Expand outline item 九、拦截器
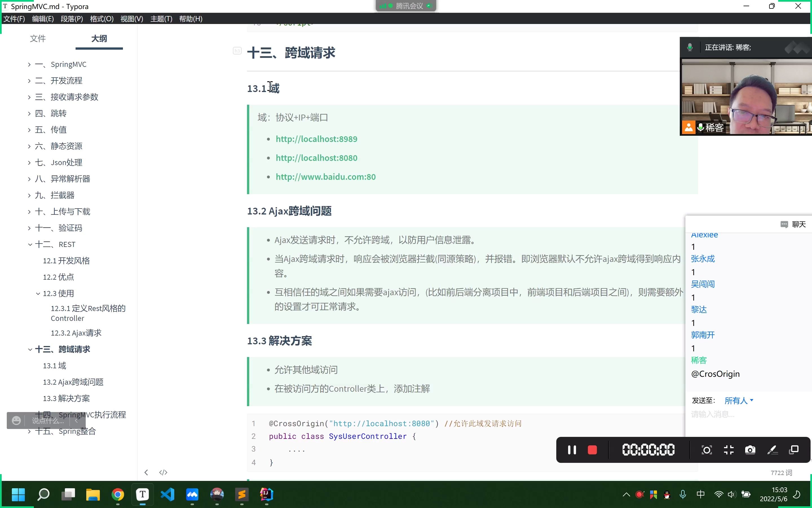This screenshot has width=812, height=508. 29,195
